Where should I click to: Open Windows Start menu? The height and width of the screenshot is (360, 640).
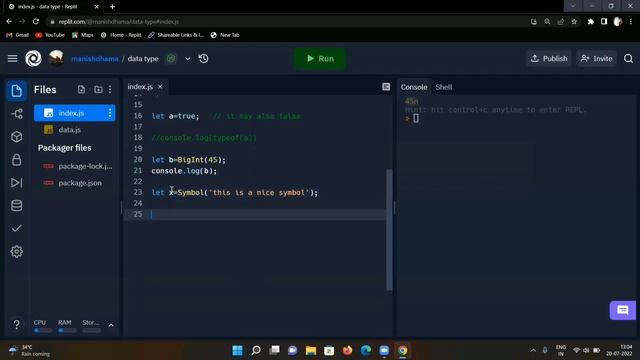[x=237, y=350]
